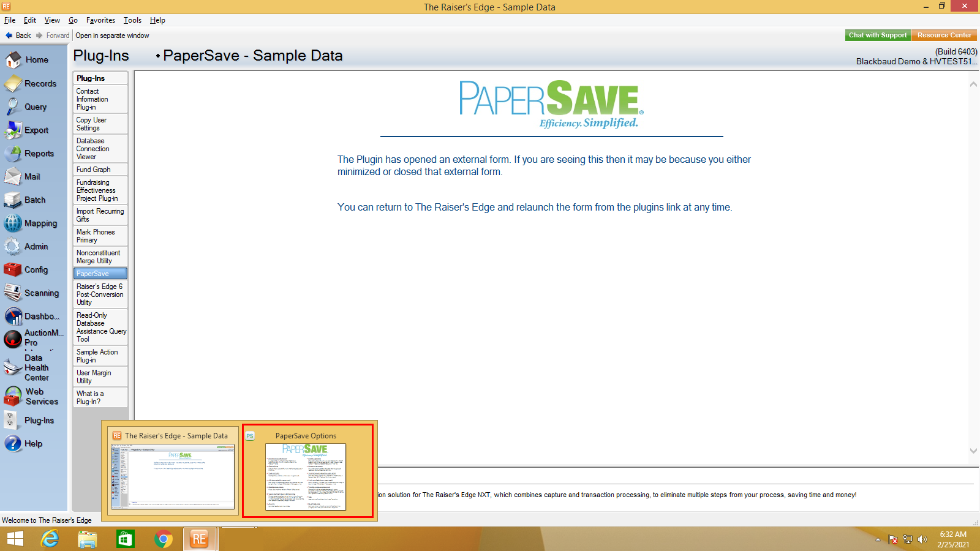Select Import Recurring Gifts plug-in
Image resolution: width=980 pixels, height=551 pixels.
[100, 215]
